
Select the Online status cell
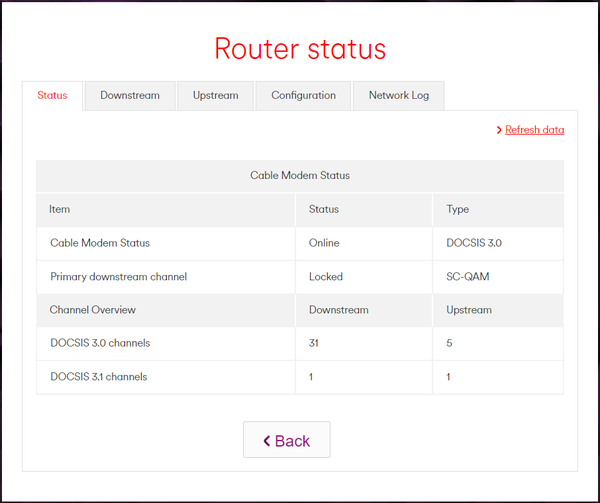click(324, 243)
